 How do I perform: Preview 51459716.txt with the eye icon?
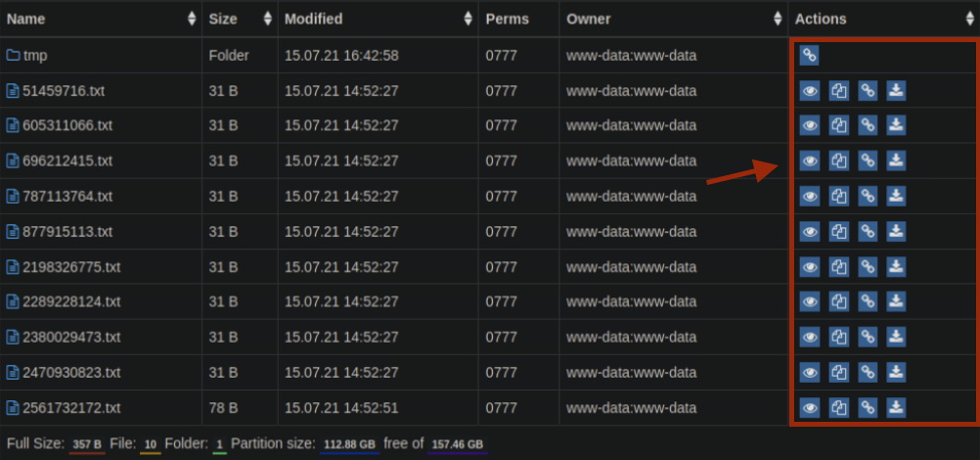(810, 91)
